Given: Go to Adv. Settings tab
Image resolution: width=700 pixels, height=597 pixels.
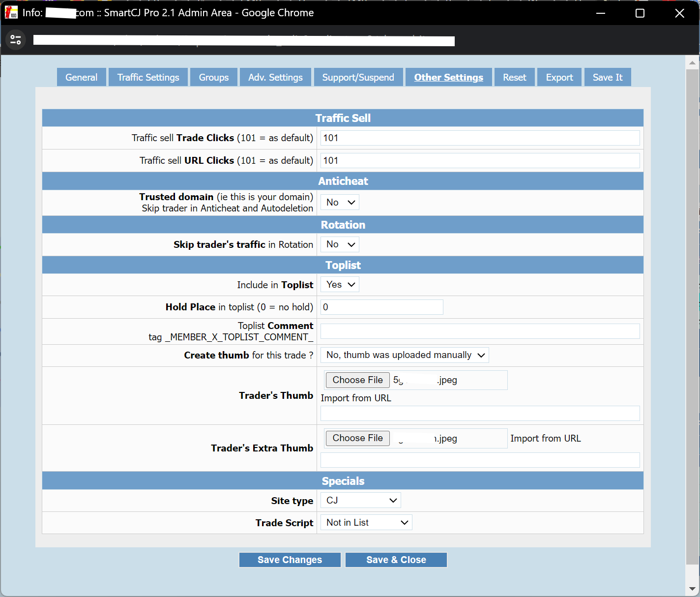Looking at the screenshot, I should point(275,77).
